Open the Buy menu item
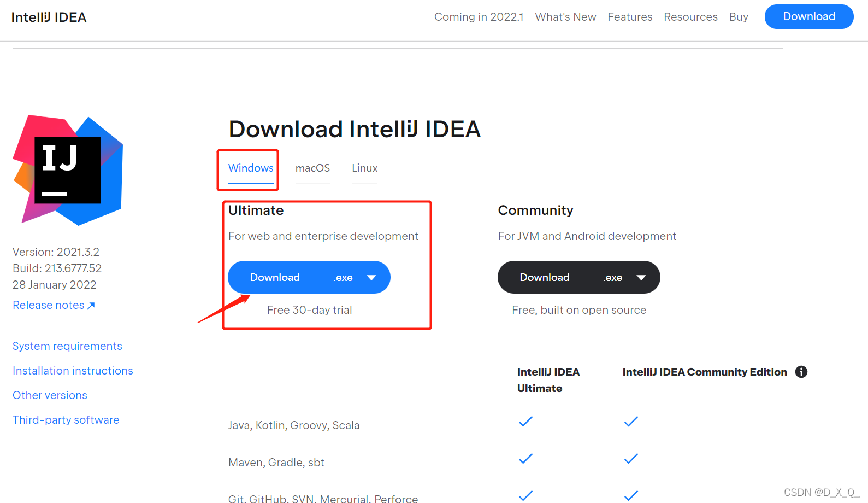Screen dimensions: 868x503 click(x=739, y=17)
